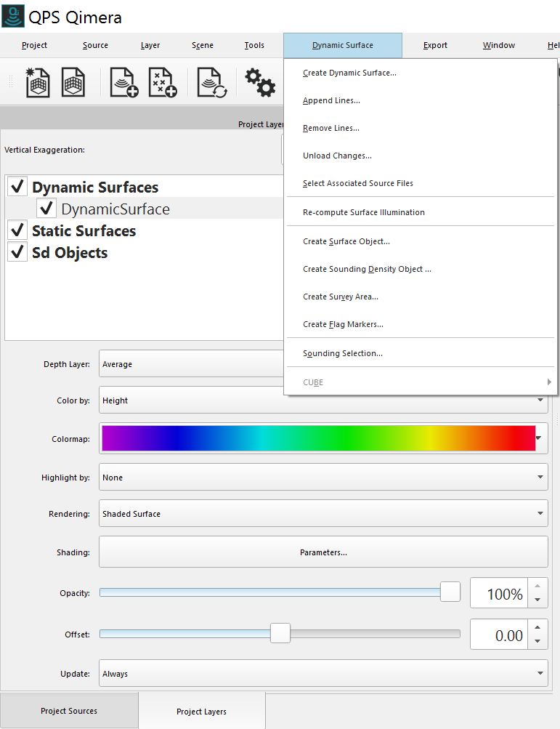Uncheck the Static Surfaces checkbox

[18, 230]
